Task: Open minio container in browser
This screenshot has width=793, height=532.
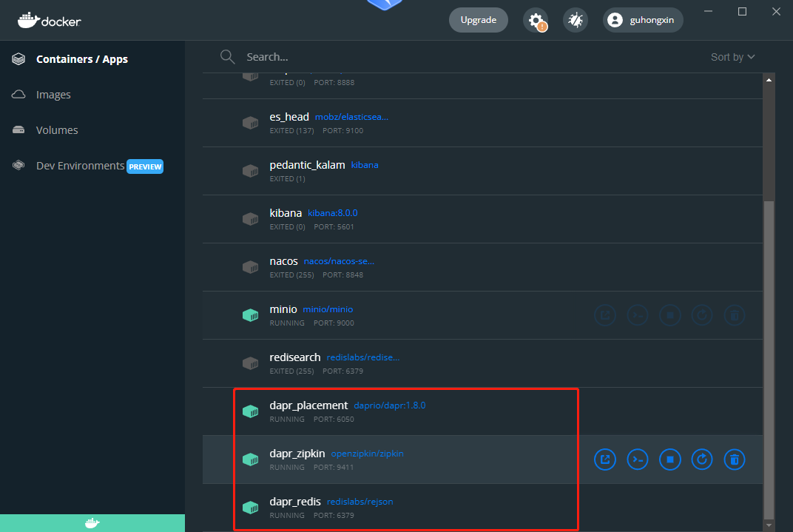Action: [x=605, y=315]
